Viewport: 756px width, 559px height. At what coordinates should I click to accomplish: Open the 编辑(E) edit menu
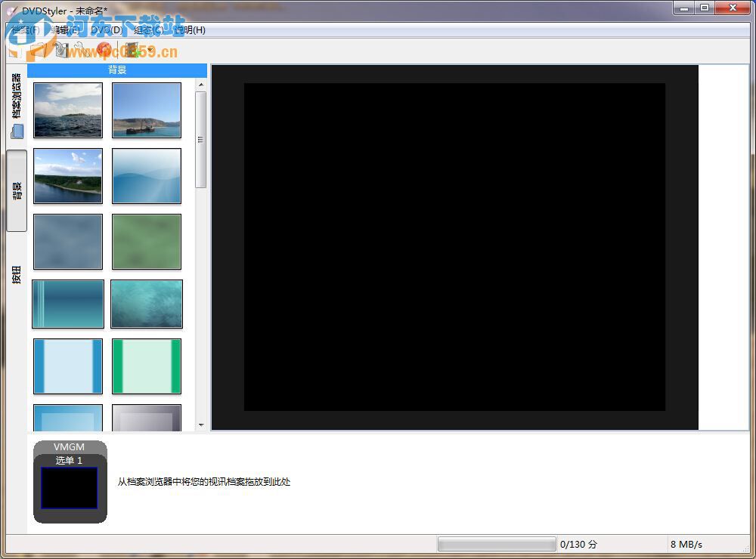click(63, 30)
